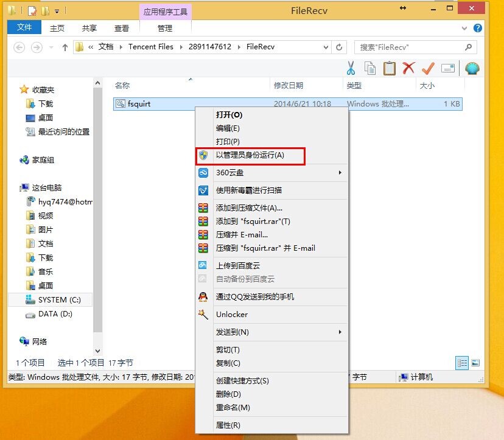Click breadcrumb arrow after 2891147612
504x440 pixels.
(x=239, y=47)
